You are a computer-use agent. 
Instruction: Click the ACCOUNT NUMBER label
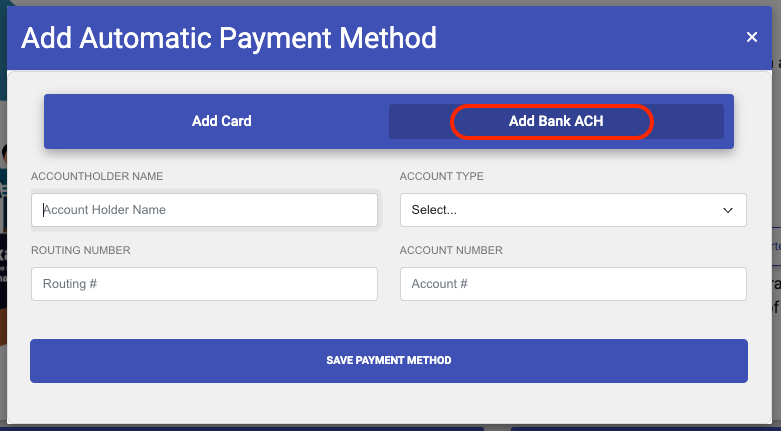pyautogui.click(x=451, y=250)
